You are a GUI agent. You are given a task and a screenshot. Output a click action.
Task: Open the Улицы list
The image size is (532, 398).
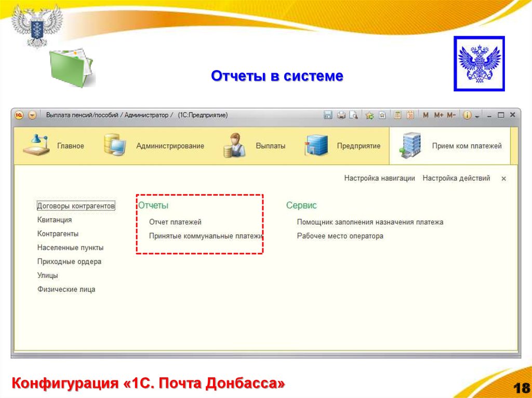[x=47, y=275]
